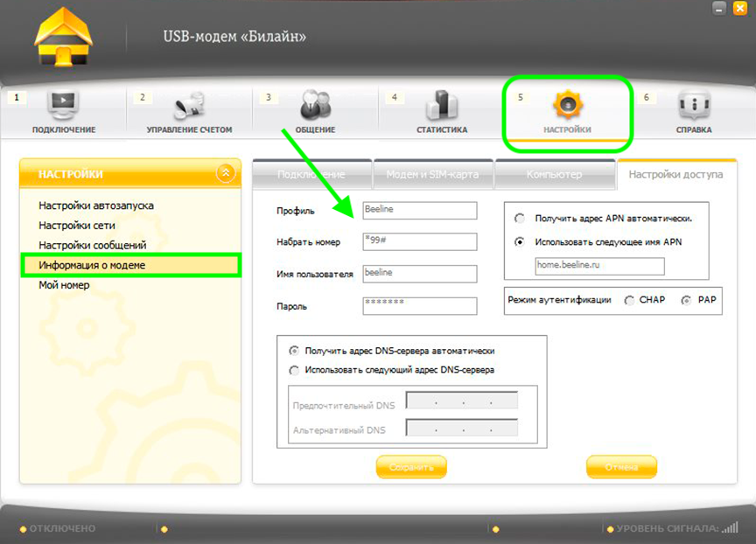Image resolution: width=756 pixels, height=544 pixels.
Task: Select Получить адрес APN автоматически option
Action: point(520,219)
